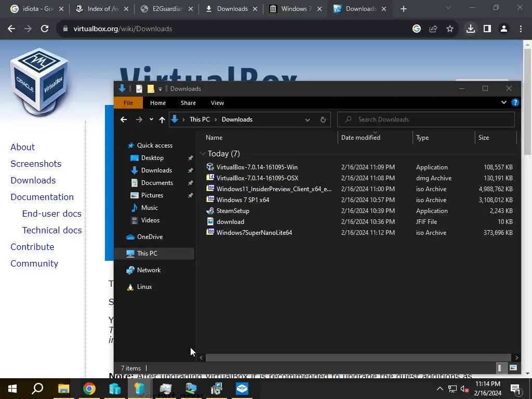The width and height of the screenshot is (532, 399).
Task: Open the File ribbon tab
Action: (128, 103)
